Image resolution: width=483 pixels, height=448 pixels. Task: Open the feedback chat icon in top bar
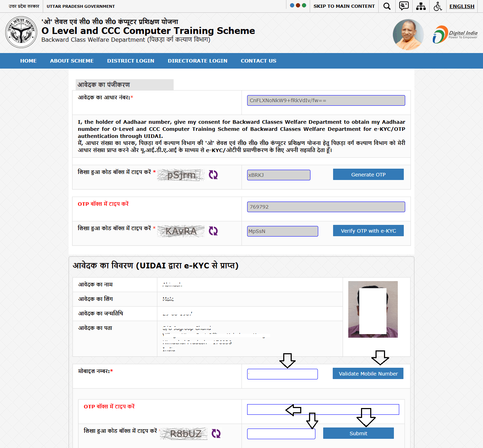coord(404,6)
